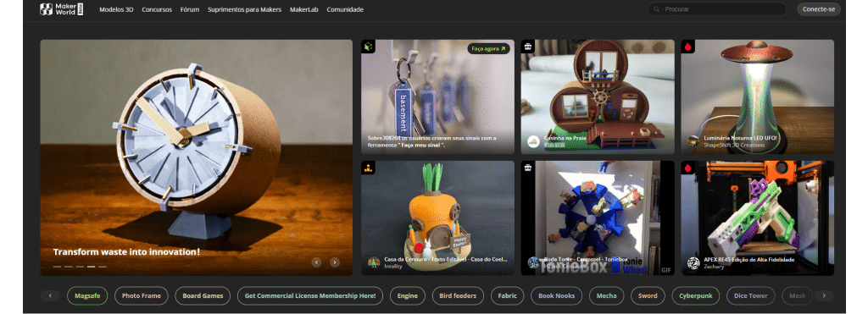Click Casinha na Praia author avatar

point(533,141)
